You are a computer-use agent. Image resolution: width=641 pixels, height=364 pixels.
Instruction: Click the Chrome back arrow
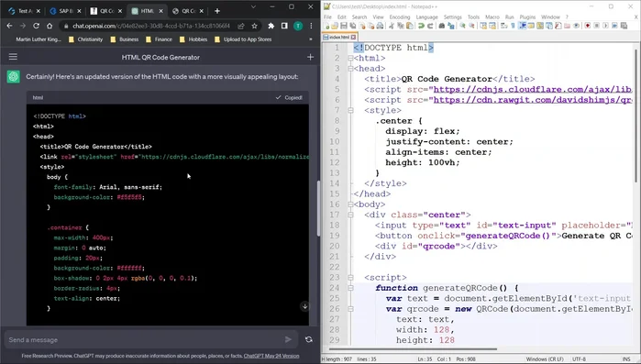(x=9, y=26)
